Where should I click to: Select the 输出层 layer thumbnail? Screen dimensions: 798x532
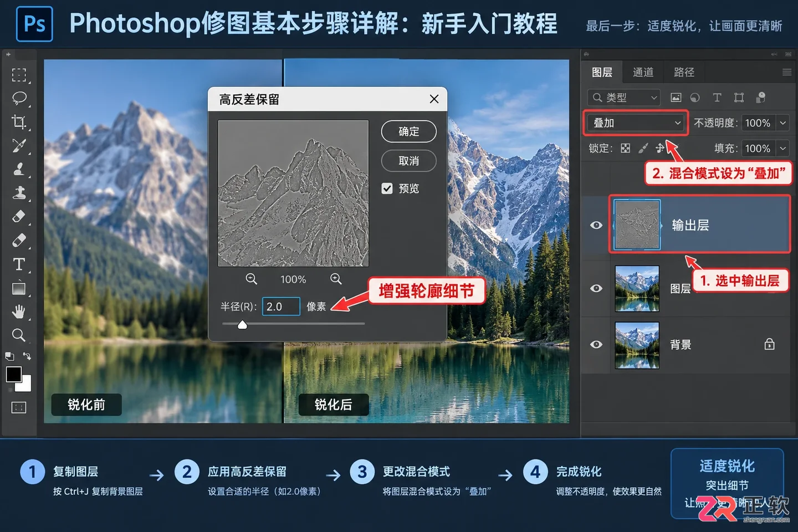coord(637,224)
